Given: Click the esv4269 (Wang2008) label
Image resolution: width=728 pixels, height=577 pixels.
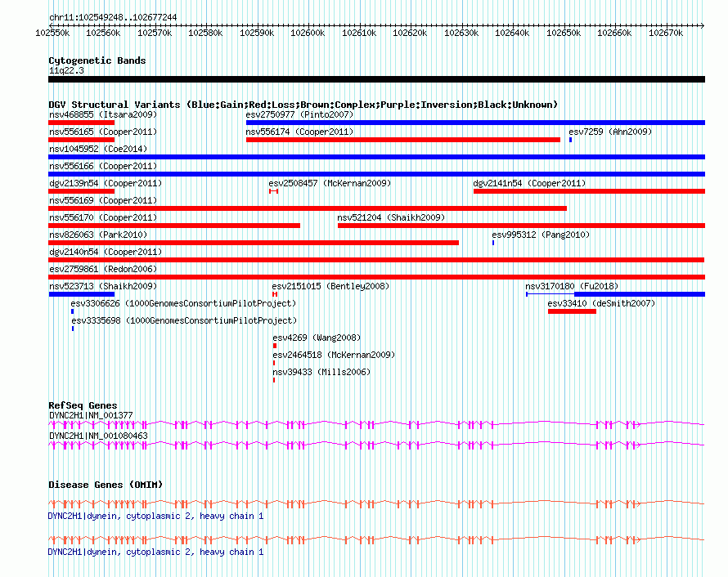Looking at the screenshot, I should click(317, 338).
